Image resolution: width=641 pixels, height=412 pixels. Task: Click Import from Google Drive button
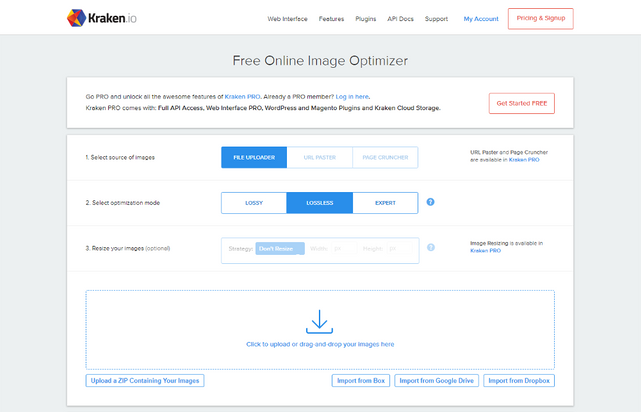point(436,381)
